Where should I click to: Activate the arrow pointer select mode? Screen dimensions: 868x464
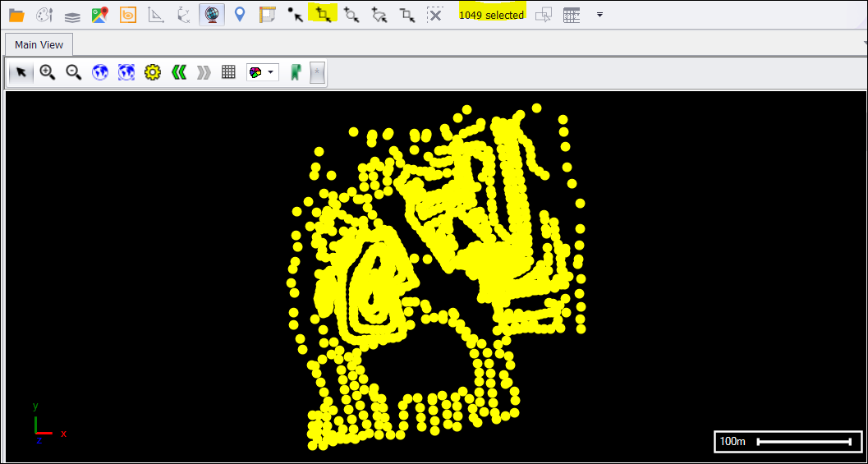coord(21,72)
